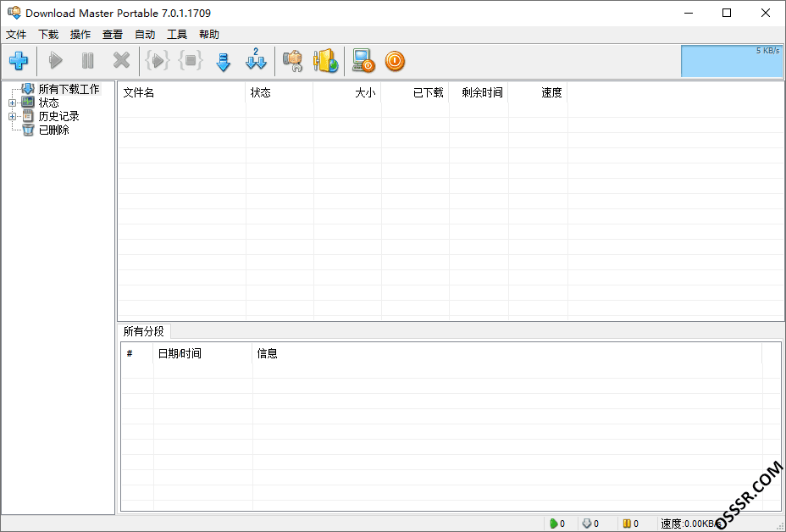The image size is (786, 532).
Task: Close the Download Master window
Action: click(765, 13)
